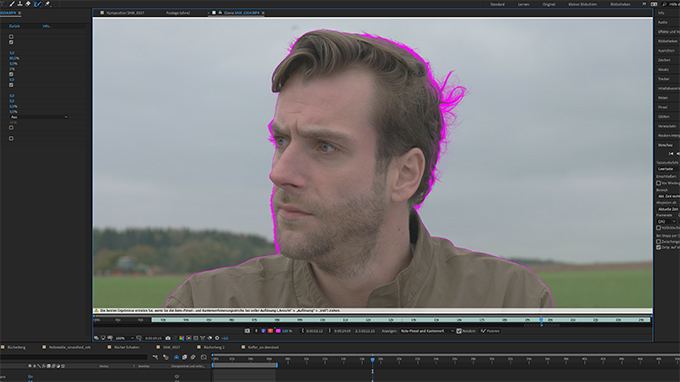Open the Leertaste shortcut dropdown
This screenshot has height=382, width=680.
click(x=667, y=169)
